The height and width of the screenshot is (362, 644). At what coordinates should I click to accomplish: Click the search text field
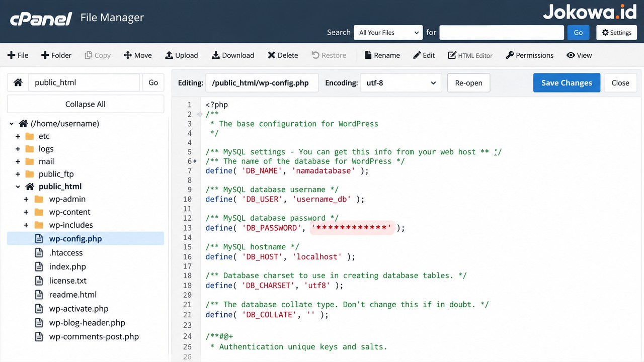click(x=502, y=32)
